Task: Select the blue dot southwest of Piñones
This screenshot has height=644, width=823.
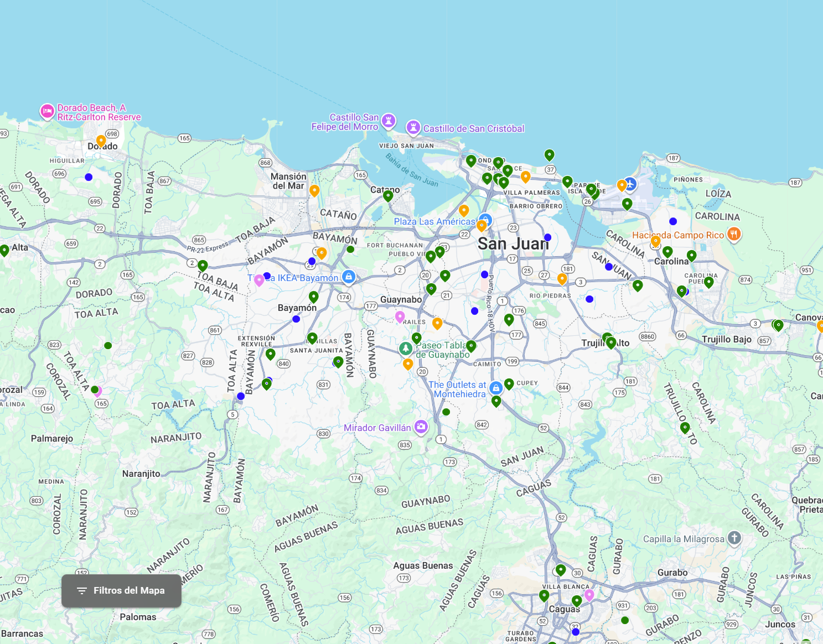Action: pyautogui.click(x=673, y=221)
